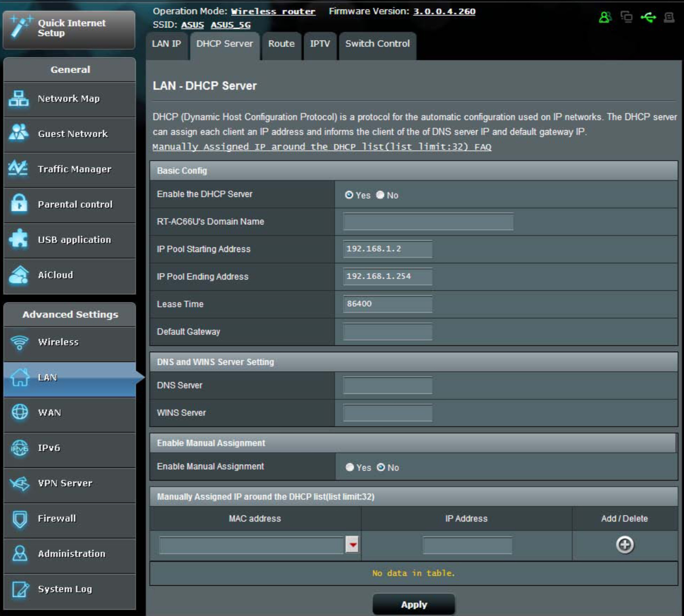
Task: Open Network Map from sidebar
Action: point(70,99)
